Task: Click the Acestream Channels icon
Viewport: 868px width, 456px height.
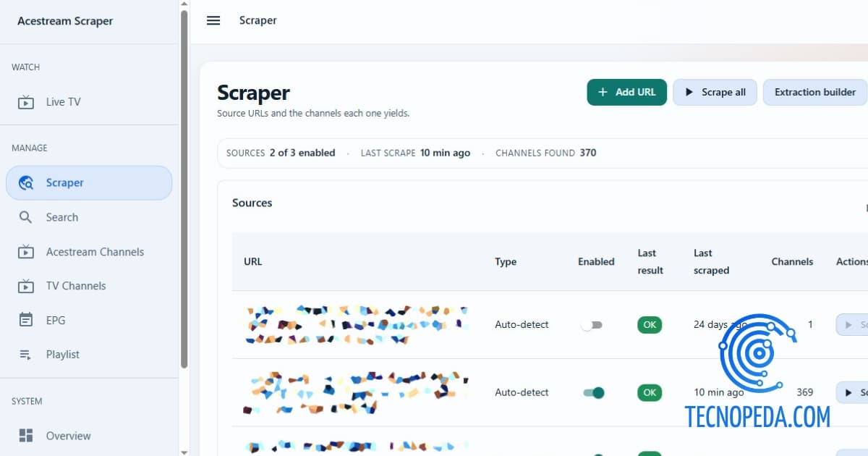Action: [x=26, y=252]
